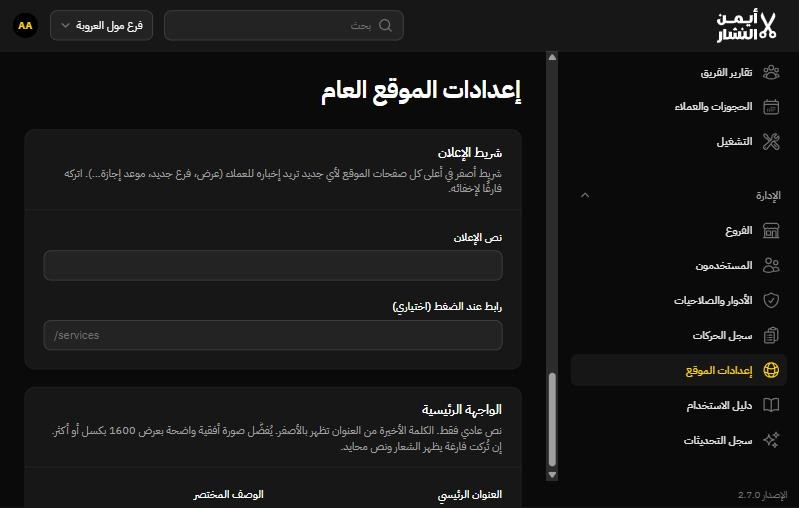Viewport: 799px width, 508px height.
Task: Open سجل التحديثات changelog
Action: point(679,440)
